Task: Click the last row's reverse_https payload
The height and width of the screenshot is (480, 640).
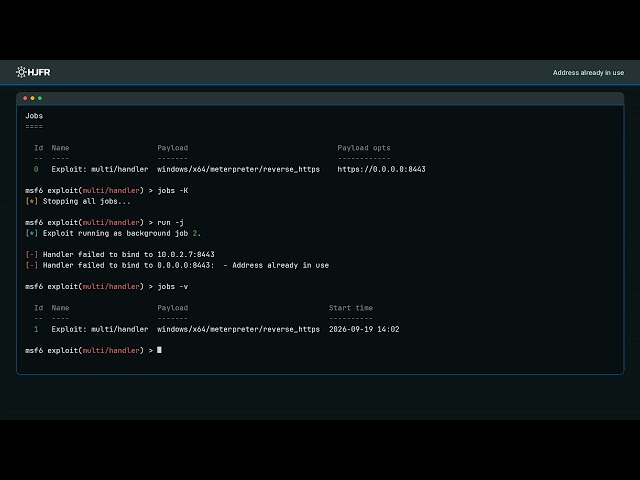Action: (238, 329)
